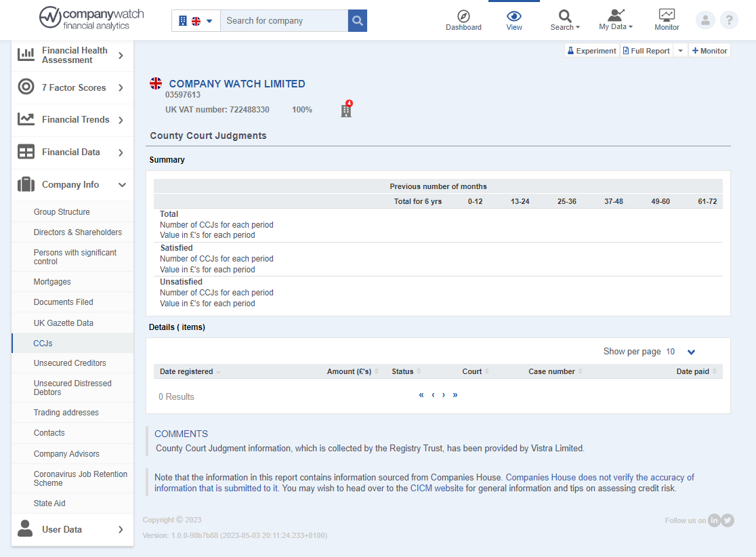Open Unsecured Distressed Debtors page

tap(72, 387)
